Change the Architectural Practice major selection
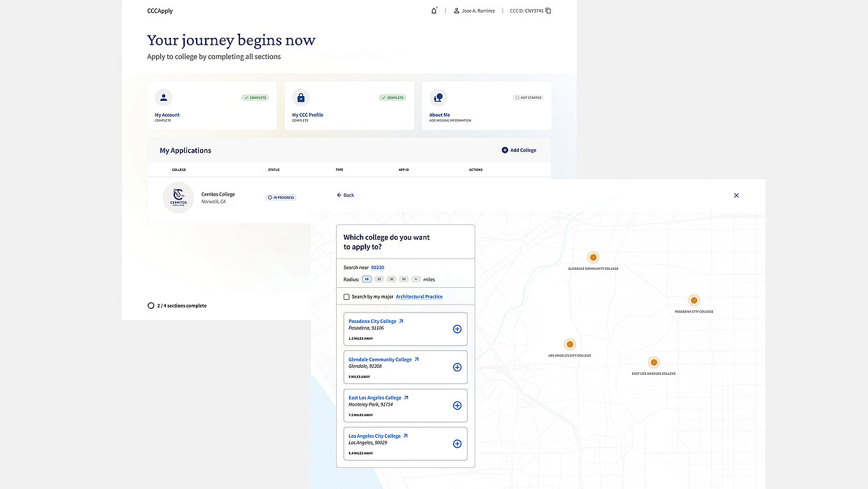 [x=419, y=297]
